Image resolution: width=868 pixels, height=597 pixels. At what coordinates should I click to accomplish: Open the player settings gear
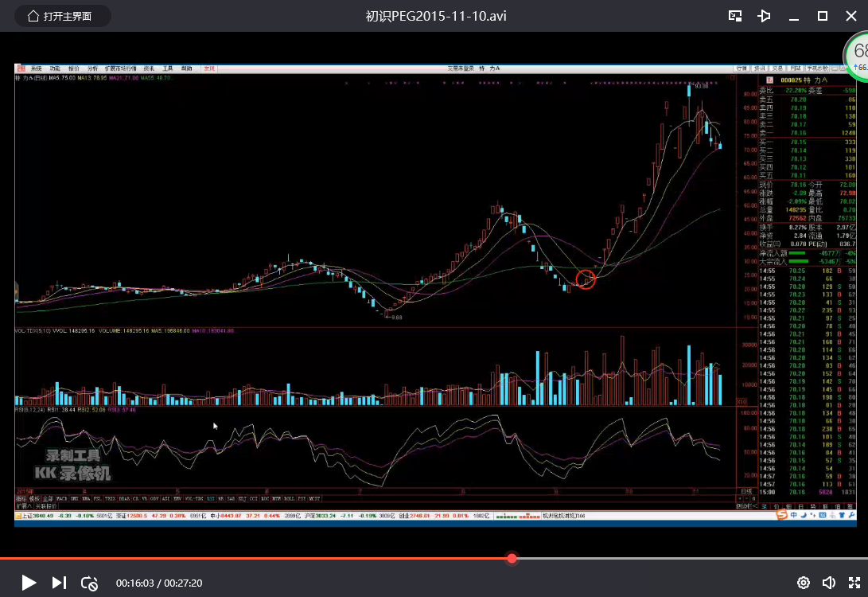804,583
